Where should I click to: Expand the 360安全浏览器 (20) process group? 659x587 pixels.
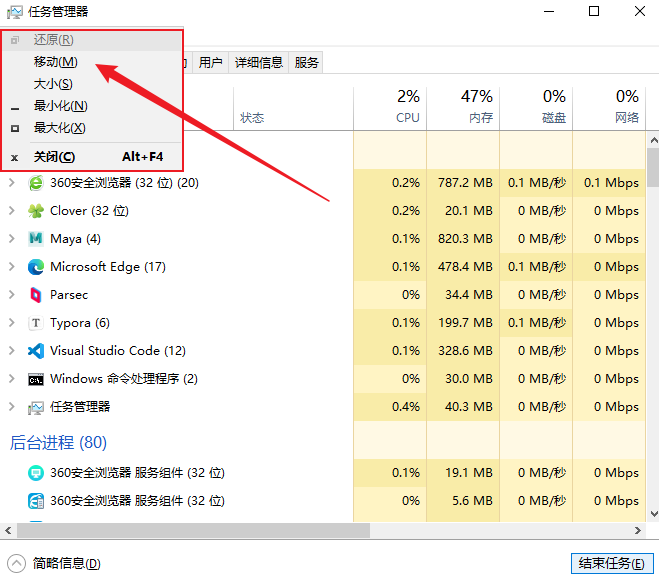(x=12, y=183)
